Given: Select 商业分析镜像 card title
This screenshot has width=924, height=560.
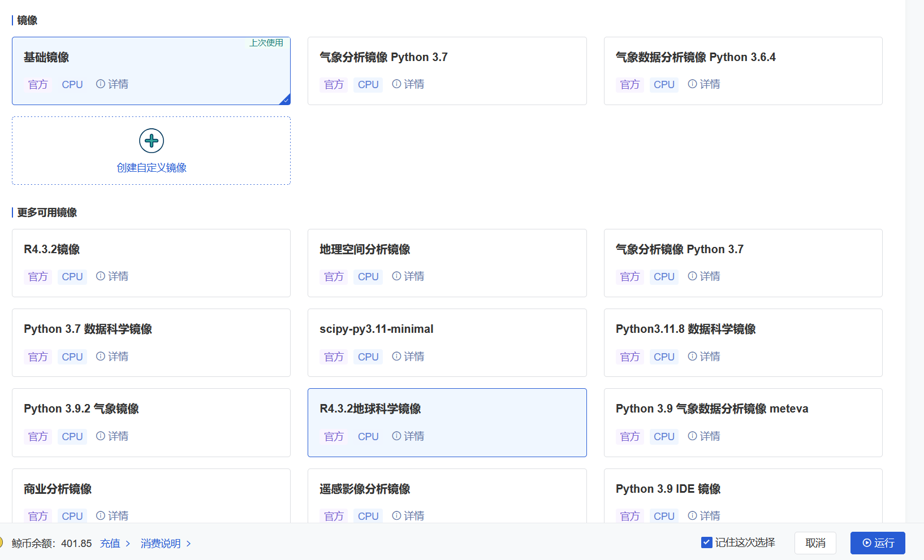Looking at the screenshot, I should click(58, 489).
